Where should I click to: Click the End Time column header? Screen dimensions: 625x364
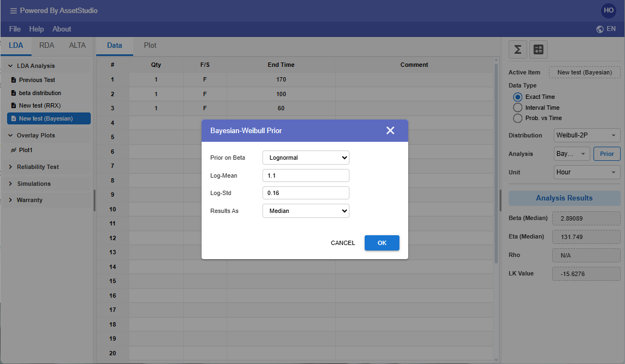(281, 65)
